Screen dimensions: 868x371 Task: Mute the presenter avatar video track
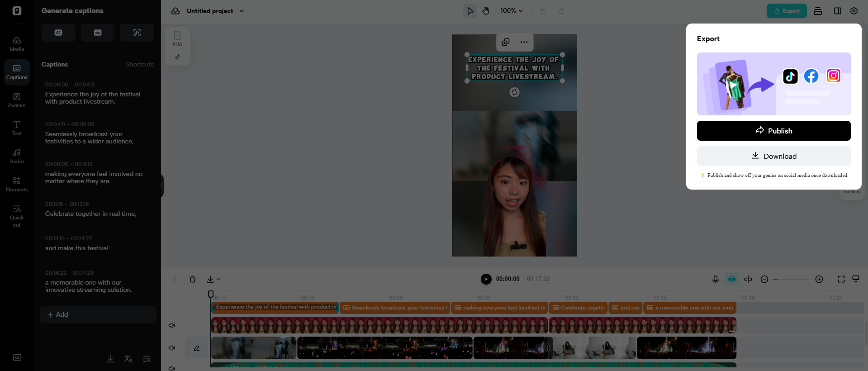click(172, 325)
